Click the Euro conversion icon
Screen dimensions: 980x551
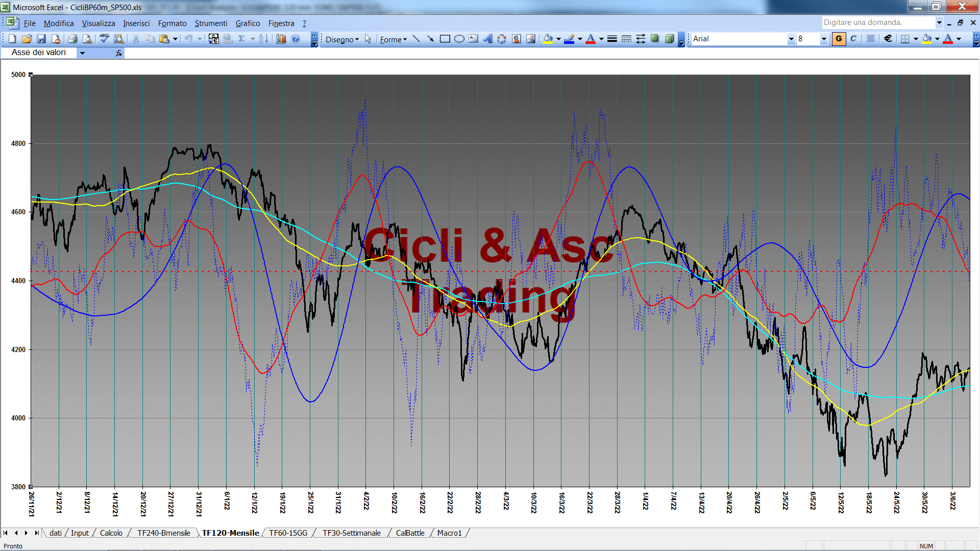click(214, 39)
